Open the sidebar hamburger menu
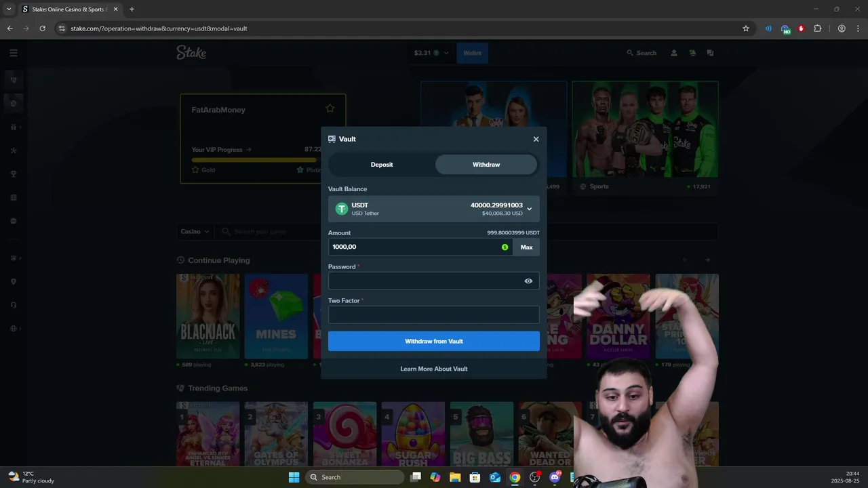The image size is (868, 488). [14, 53]
